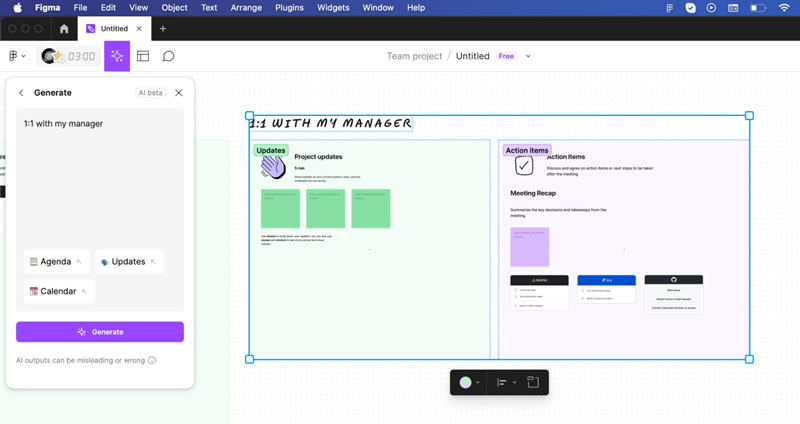Screen dimensions: 800x424
Task: Click the checkmark badge icon in the menu bar
Action: click(x=690, y=8)
